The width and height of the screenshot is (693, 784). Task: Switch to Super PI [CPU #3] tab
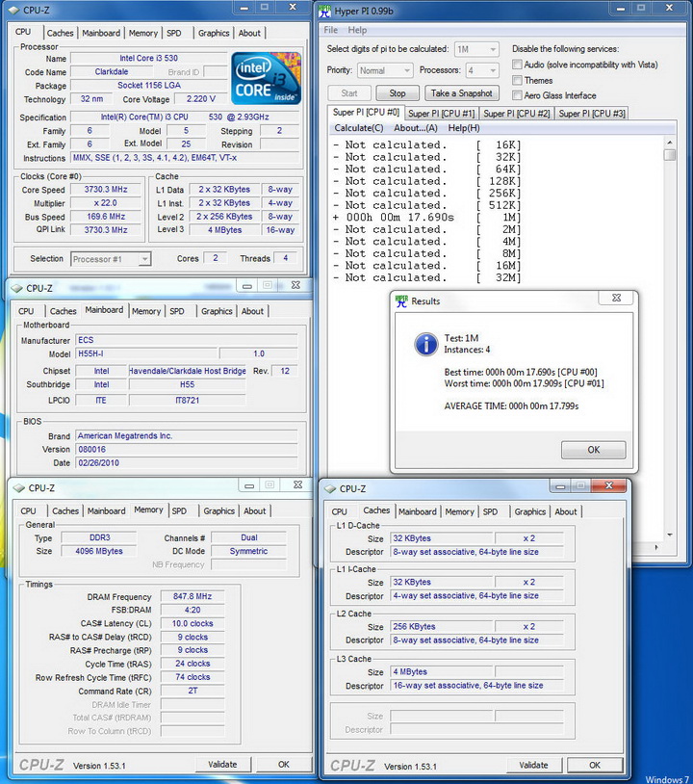[592, 114]
